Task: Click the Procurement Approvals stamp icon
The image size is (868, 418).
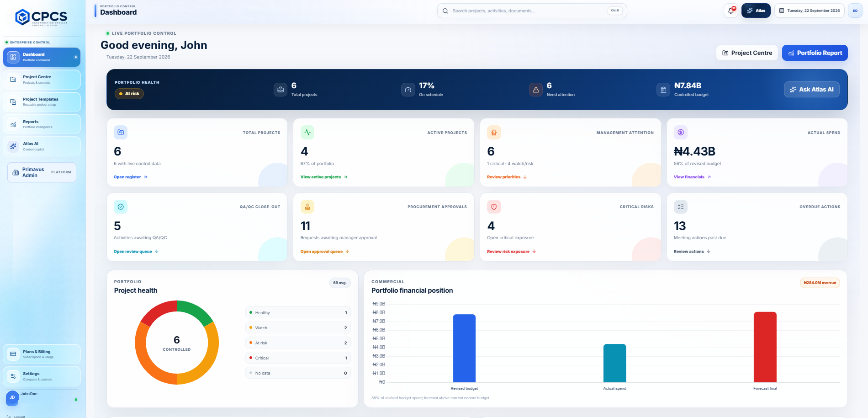Action: point(307,207)
